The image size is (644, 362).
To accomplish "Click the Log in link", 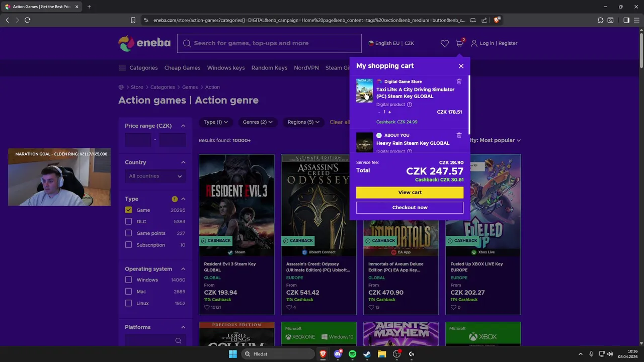I will click(x=487, y=43).
